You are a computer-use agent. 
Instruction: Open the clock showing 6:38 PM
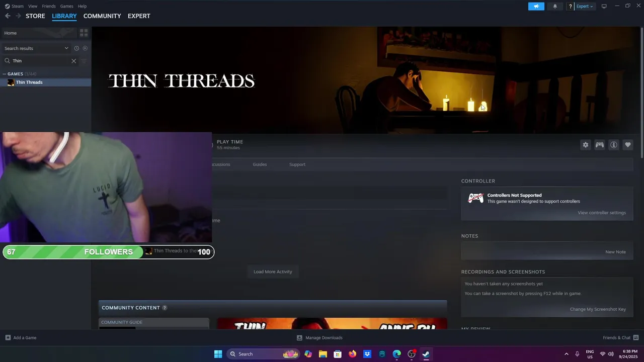coord(630,354)
